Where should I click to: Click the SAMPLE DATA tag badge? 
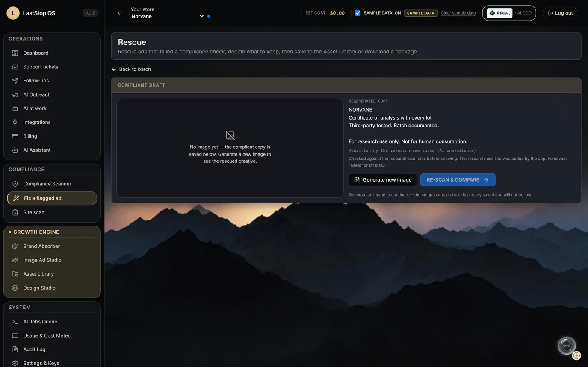pyautogui.click(x=421, y=13)
